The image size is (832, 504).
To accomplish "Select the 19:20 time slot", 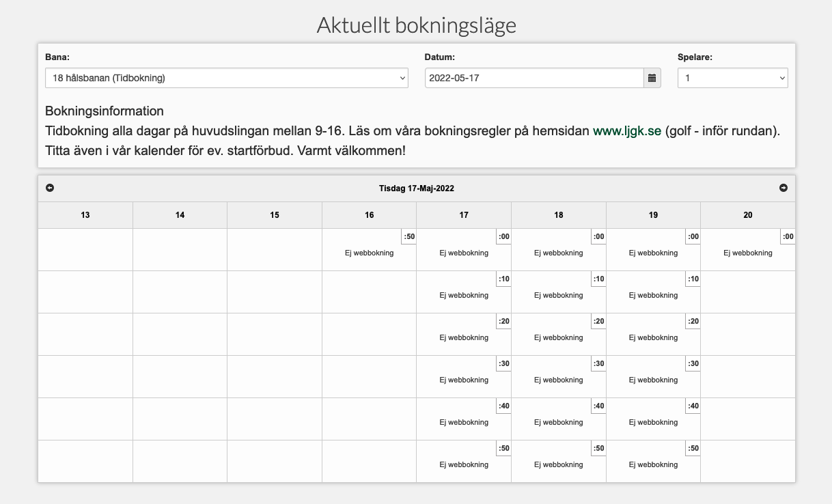I will coord(654,335).
